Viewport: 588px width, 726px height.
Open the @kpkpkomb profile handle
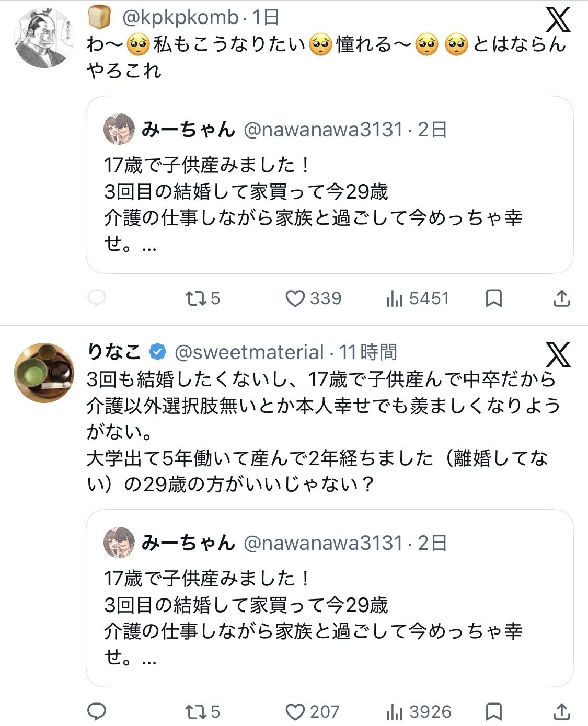click(x=180, y=18)
